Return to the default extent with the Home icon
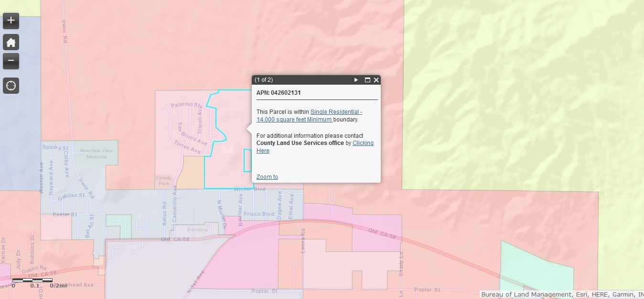This screenshot has height=299, width=644. coord(11,42)
